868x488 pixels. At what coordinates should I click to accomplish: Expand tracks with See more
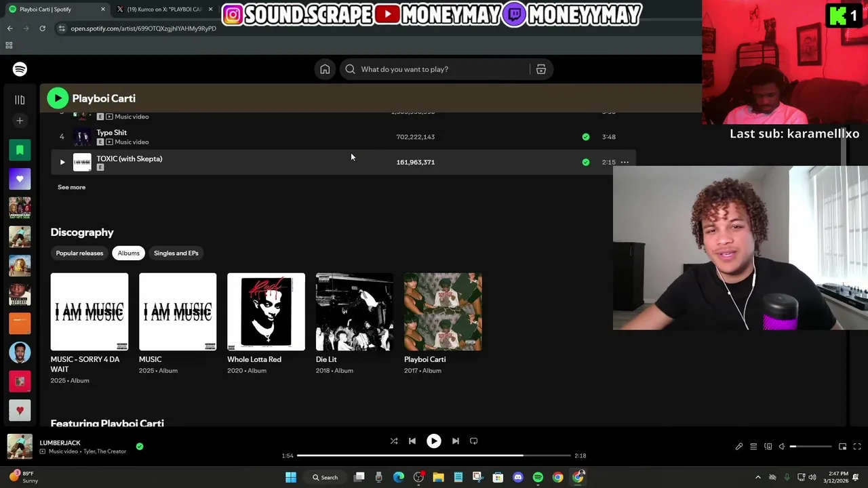tap(72, 187)
